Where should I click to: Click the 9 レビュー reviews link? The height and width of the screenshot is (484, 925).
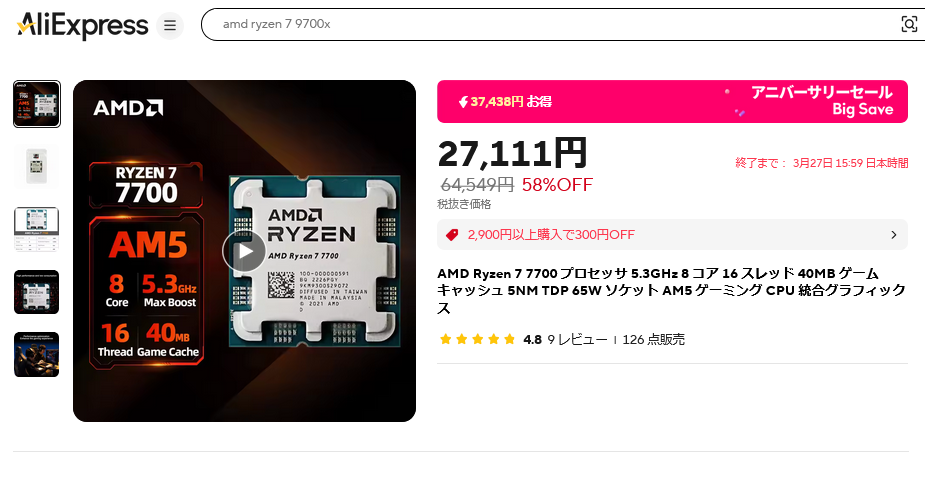coord(577,339)
